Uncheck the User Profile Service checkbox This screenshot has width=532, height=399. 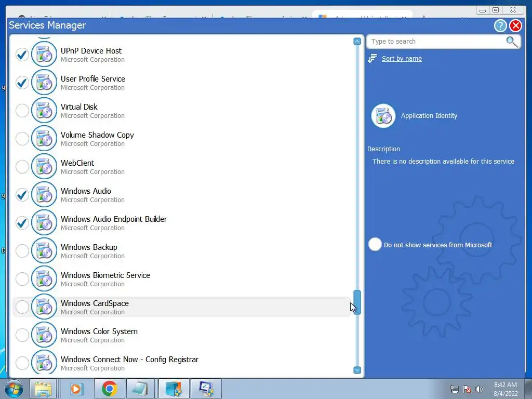pyautogui.click(x=22, y=83)
